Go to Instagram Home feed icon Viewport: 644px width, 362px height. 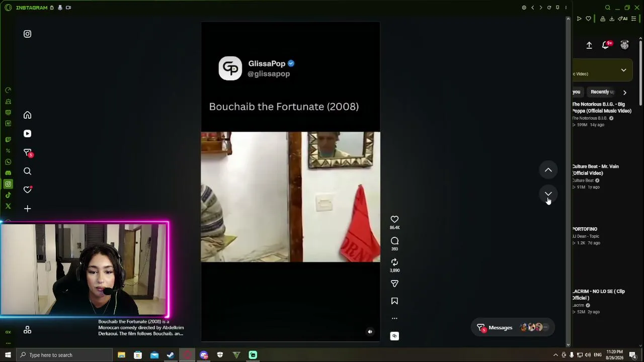pyautogui.click(x=27, y=115)
